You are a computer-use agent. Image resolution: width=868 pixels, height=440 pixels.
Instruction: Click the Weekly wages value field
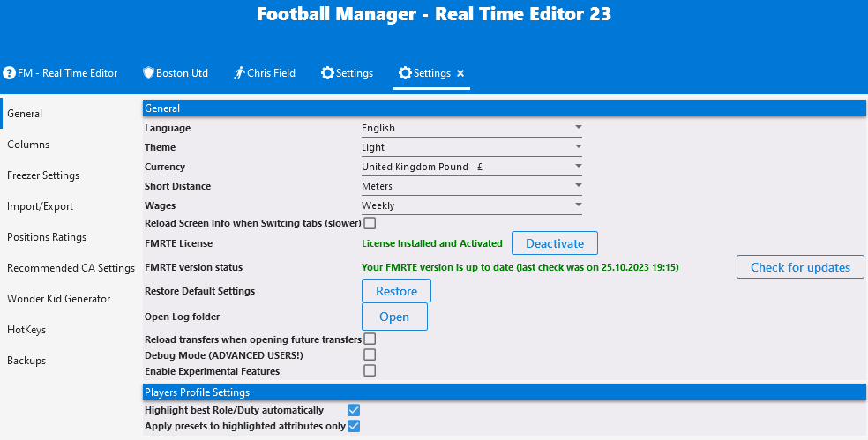(x=472, y=205)
